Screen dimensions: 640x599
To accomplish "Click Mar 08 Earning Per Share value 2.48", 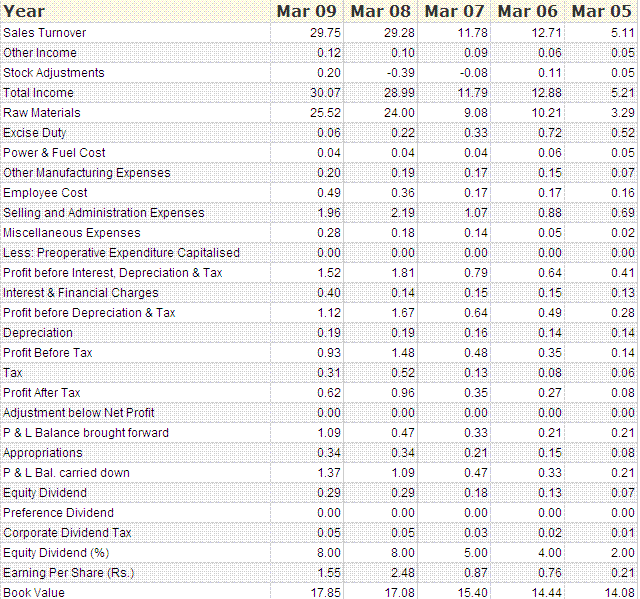I will click(400, 573).
